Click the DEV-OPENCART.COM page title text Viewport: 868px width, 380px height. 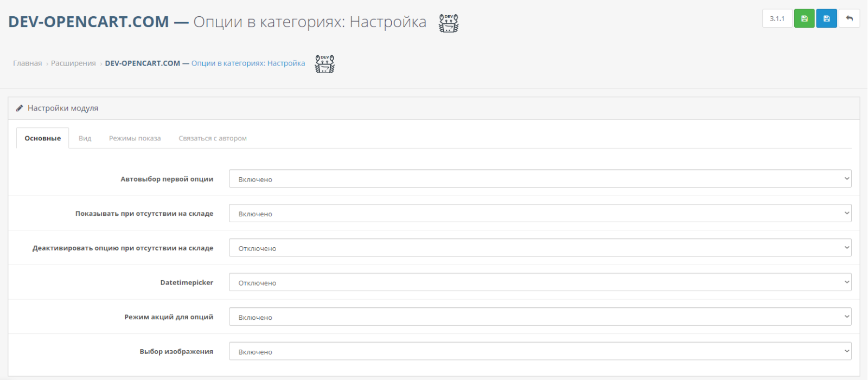click(88, 22)
